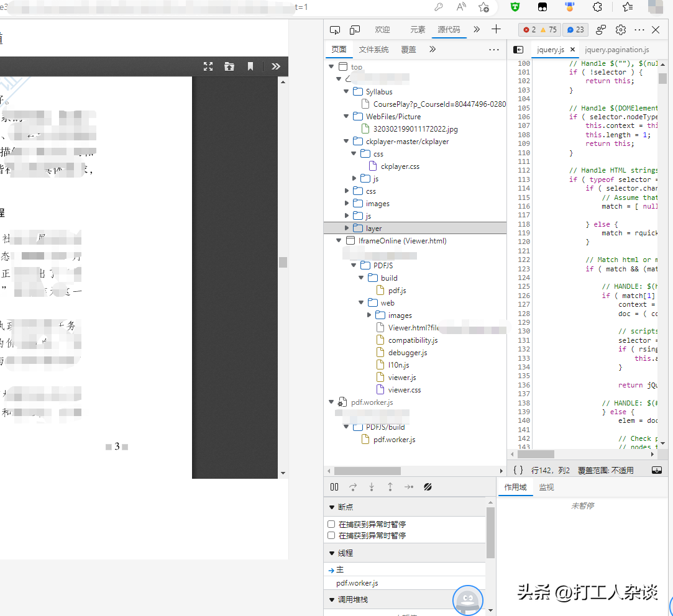
Task: Click the step into debugger icon
Action: click(372, 487)
